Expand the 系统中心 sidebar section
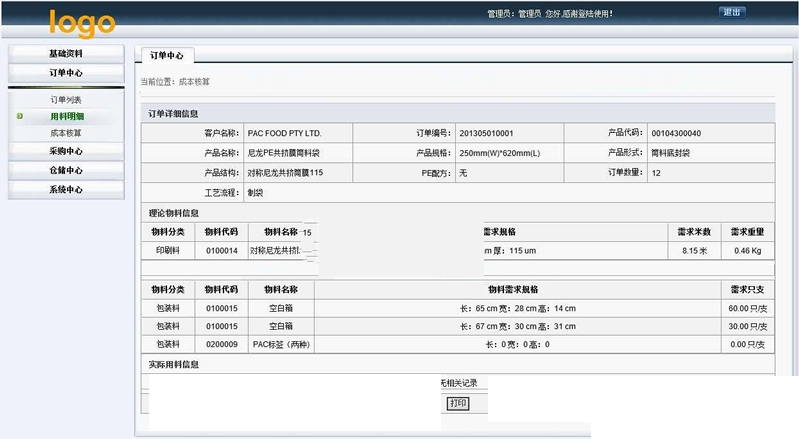The width and height of the screenshot is (799, 439). pyautogui.click(x=66, y=189)
